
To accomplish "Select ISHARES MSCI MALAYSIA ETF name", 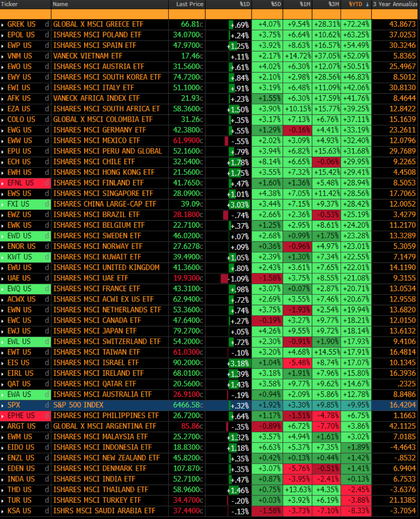I will click(x=100, y=437).
